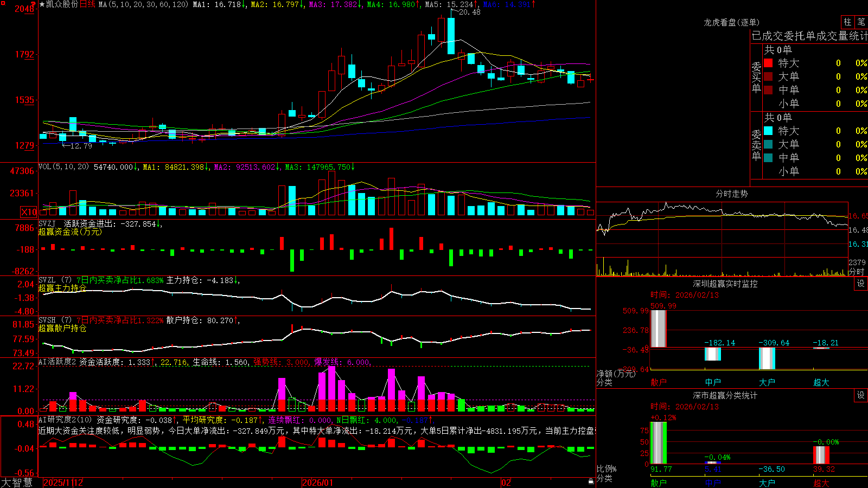This screenshot has width=868, height=488.
Task: Click the 超赢散户持仓 label
Action: click(x=62, y=328)
